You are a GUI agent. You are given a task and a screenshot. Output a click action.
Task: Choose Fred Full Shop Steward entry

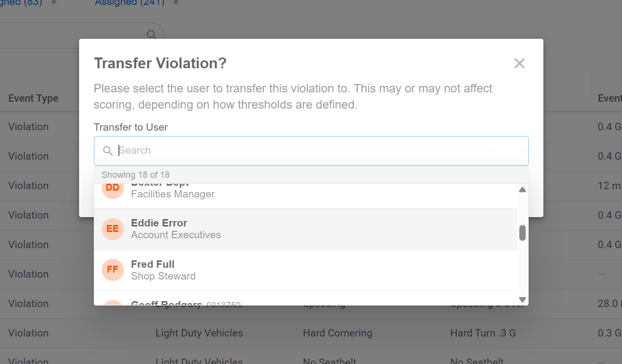click(x=305, y=270)
